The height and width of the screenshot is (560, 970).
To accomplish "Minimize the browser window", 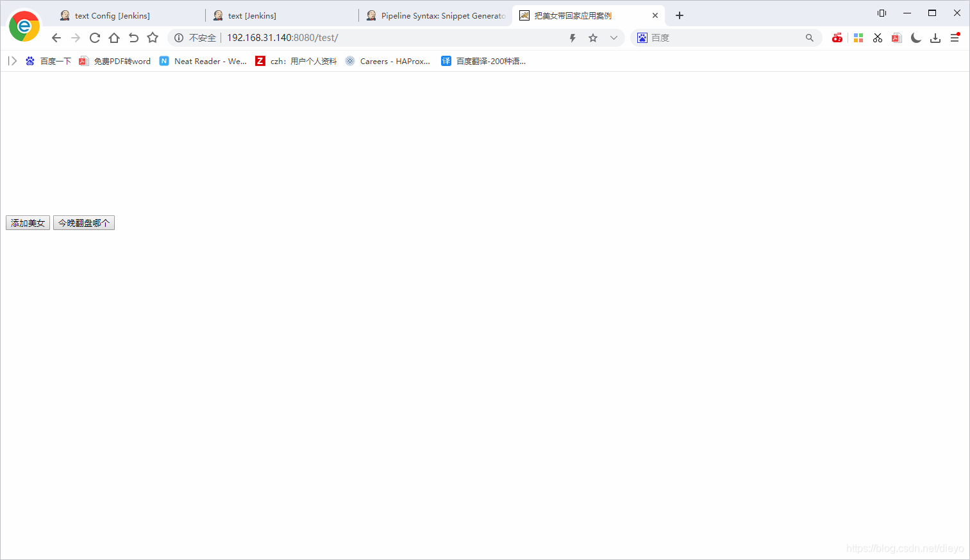I will point(907,13).
